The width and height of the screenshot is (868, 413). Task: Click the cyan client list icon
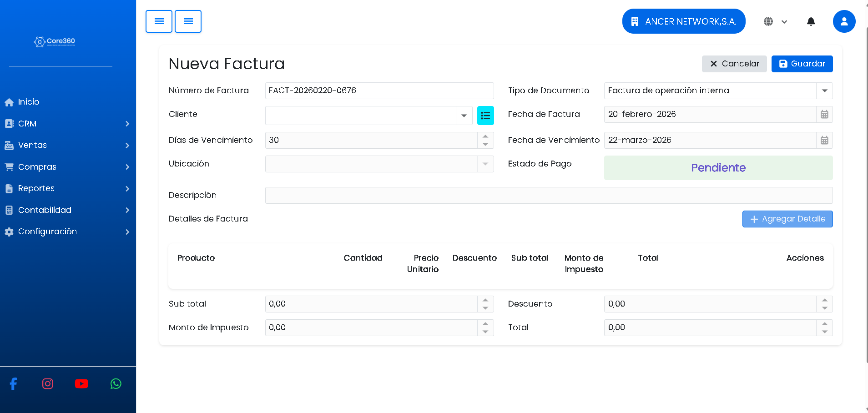coord(485,116)
